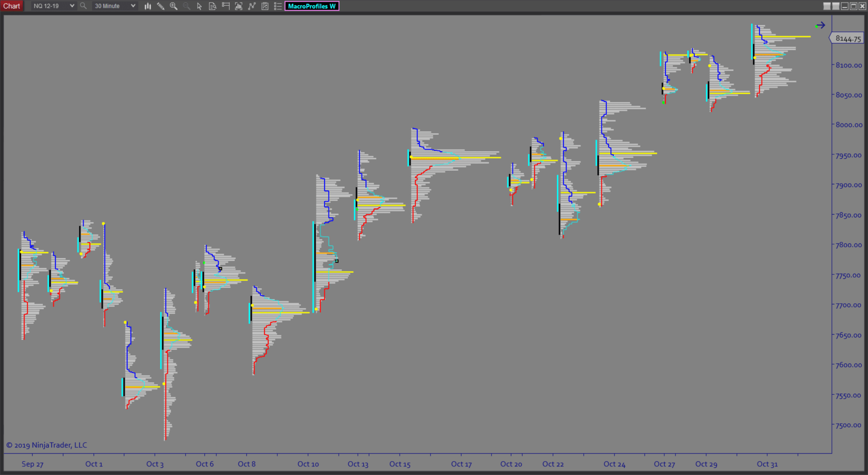
Task: Click the red Chart menu label
Action: 11,6
